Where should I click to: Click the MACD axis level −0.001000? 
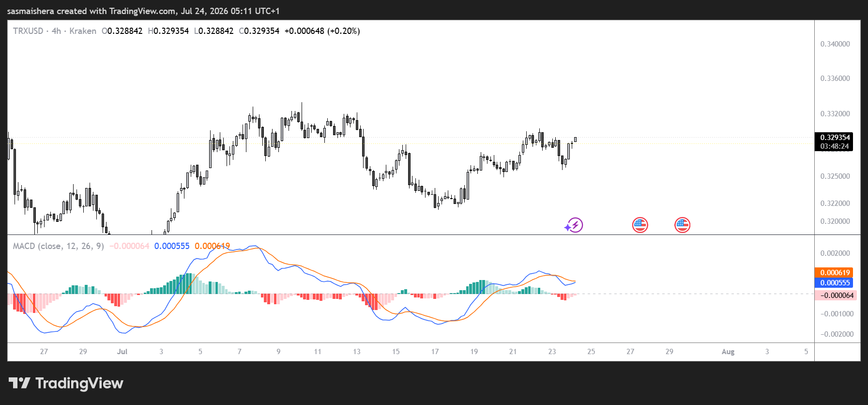click(x=837, y=314)
